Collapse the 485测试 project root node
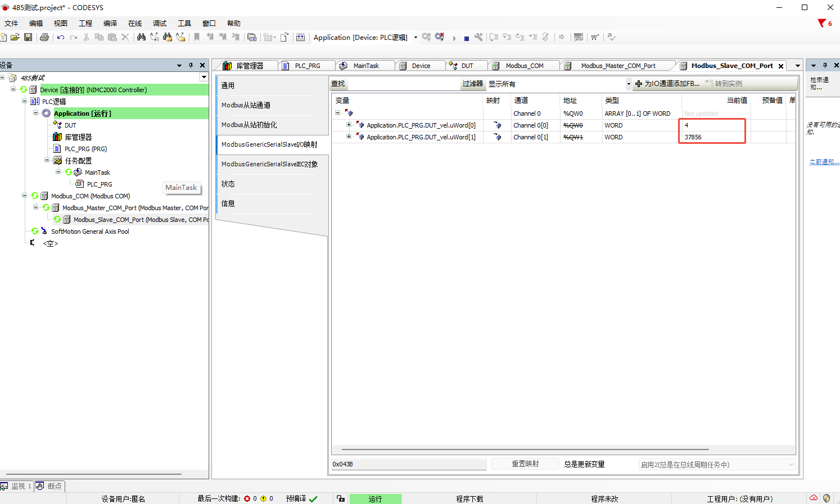840x504 pixels. pos(3,78)
